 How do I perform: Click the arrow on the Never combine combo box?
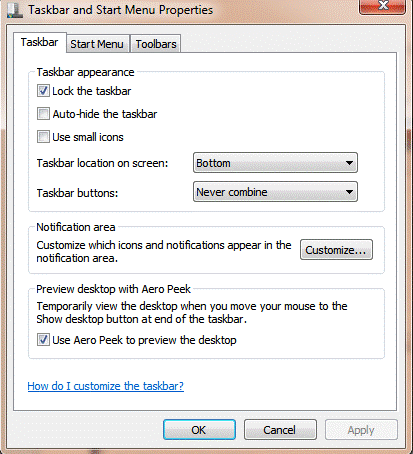[x=349, y=192]
